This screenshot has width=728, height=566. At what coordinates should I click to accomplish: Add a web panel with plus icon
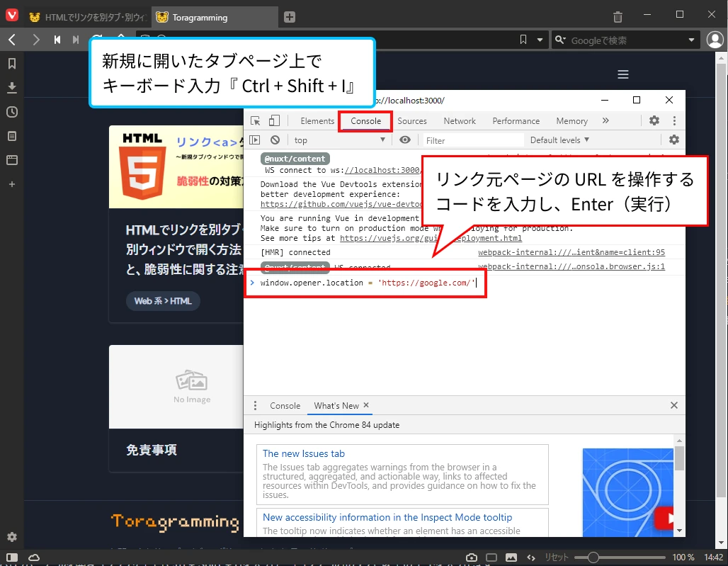tap(12, 184)
